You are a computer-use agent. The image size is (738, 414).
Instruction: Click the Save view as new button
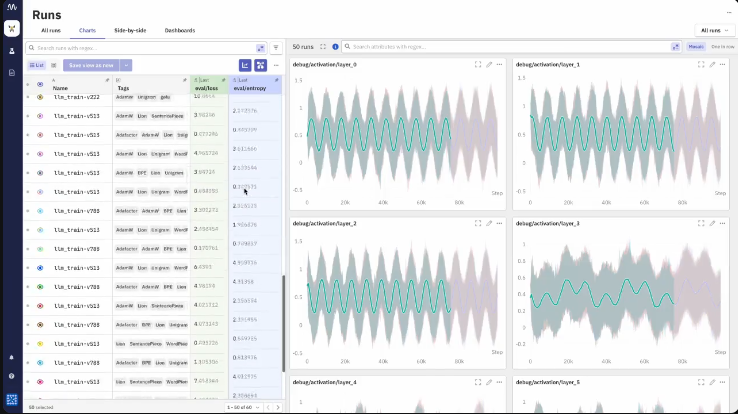91,65
